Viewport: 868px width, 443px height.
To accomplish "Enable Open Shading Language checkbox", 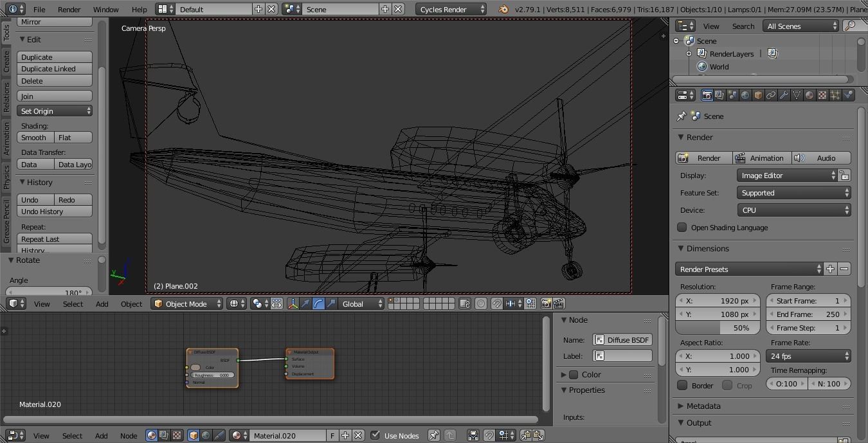I will point(682,227).
